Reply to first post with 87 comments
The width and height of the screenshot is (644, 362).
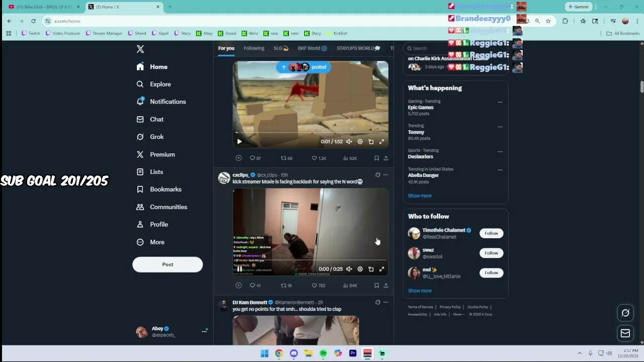[255, 158]
